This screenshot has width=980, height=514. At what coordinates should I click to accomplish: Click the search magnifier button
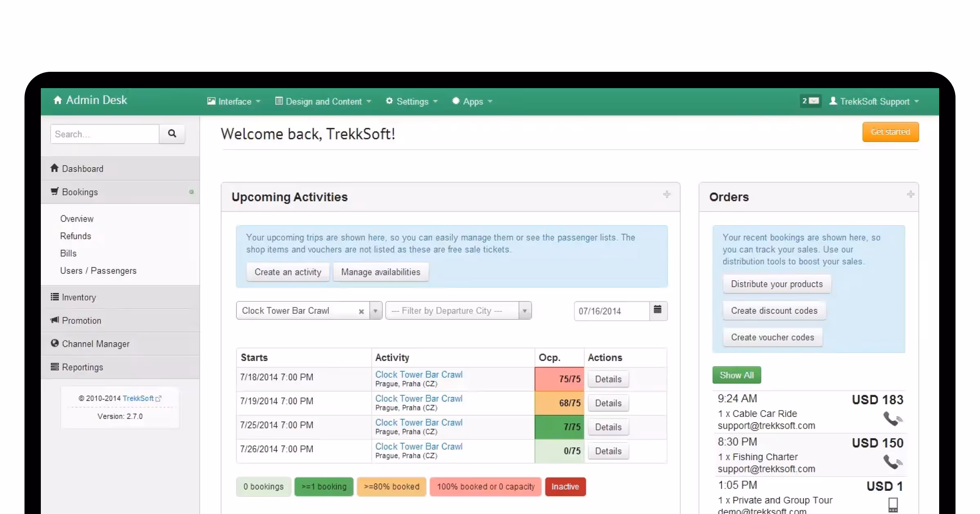(172, 134)
